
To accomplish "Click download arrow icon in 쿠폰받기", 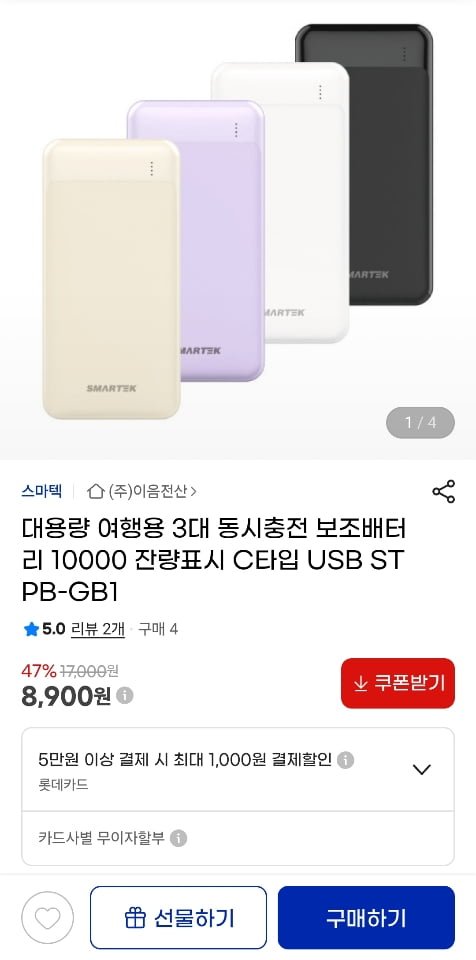I will click(x=361, y=683).
